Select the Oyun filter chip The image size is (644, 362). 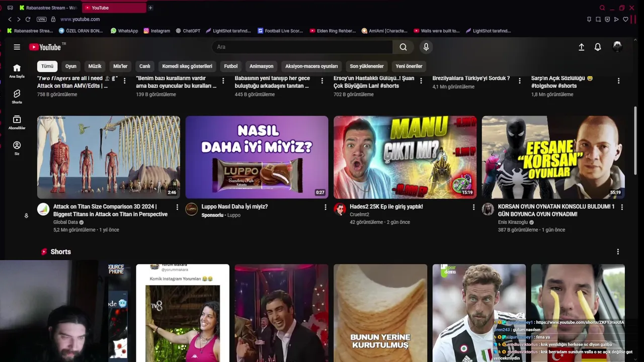[71, 66]
